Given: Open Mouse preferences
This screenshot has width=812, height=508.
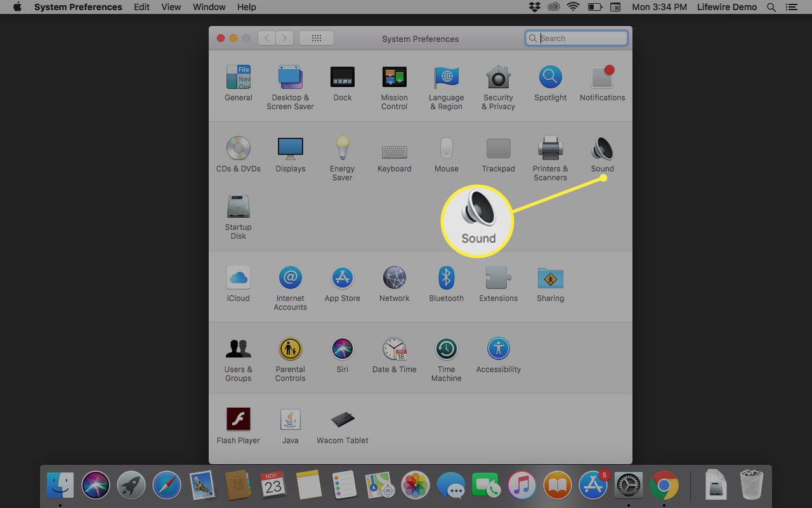Looking at the screenshot, I should [x=447, y=154].
